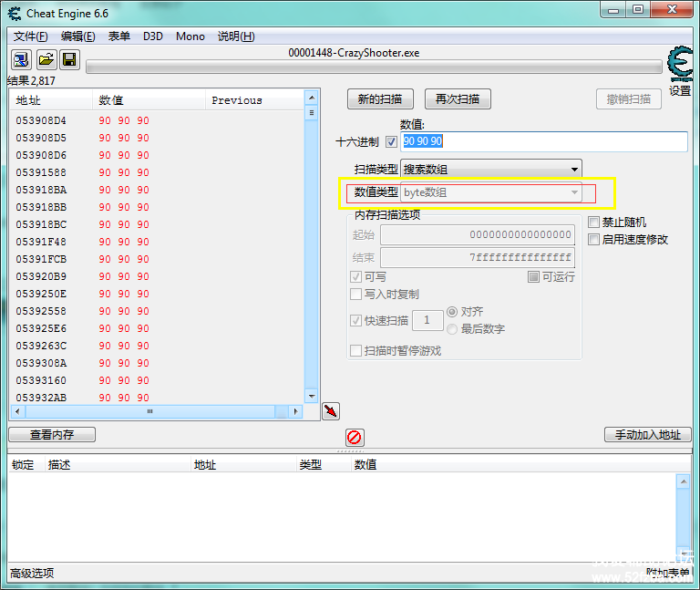The height and width of the screenshot is (590, 700).
Task: Toggle the 十六进制 hex checkbox
Action: (392, 142)
